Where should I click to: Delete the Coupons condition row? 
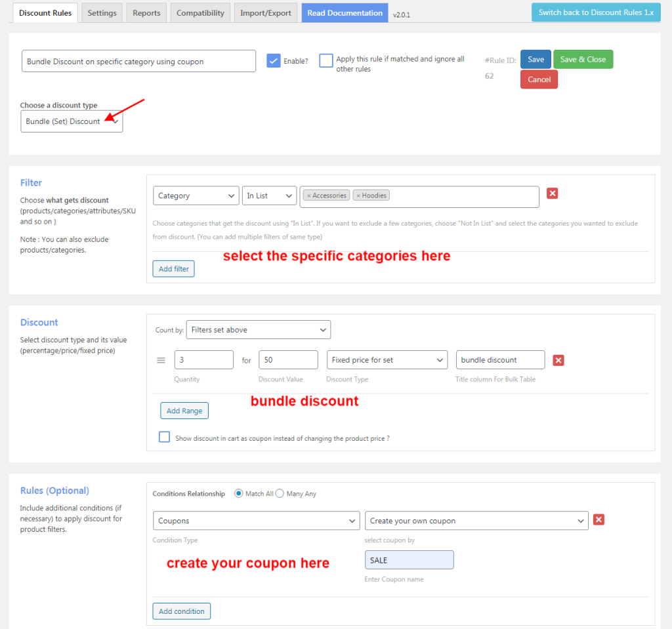[x=598, y=519]
